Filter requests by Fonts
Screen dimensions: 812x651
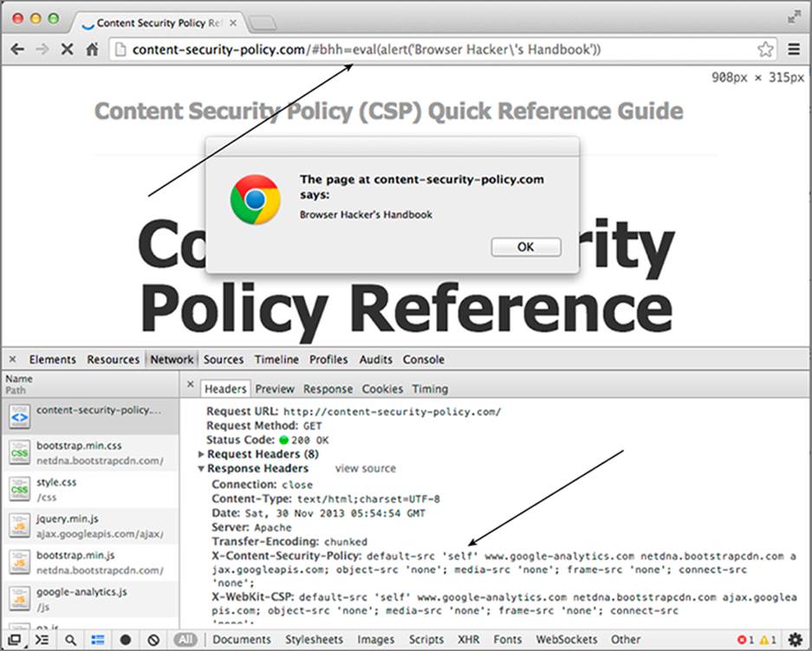pyautogui.click(x=507, y=640)
